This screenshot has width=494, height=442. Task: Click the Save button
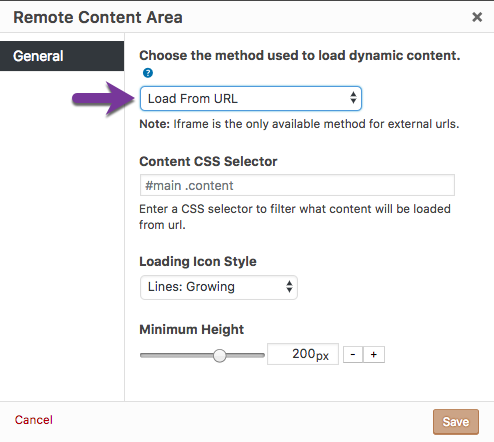pyautogui.click(x=456, y=422)
